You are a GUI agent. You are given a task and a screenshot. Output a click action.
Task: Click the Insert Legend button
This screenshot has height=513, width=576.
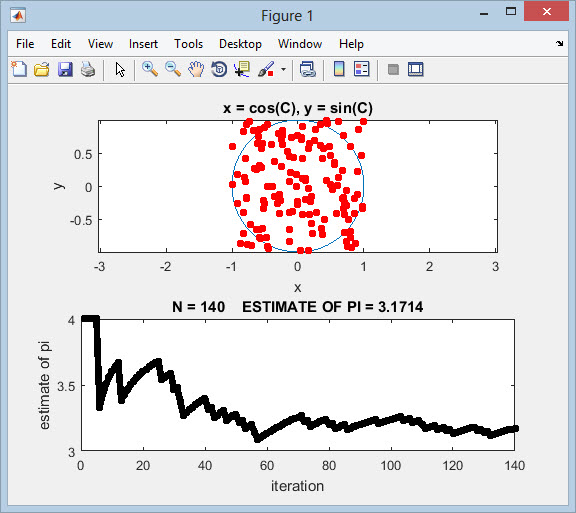click(x=362, y=69)
